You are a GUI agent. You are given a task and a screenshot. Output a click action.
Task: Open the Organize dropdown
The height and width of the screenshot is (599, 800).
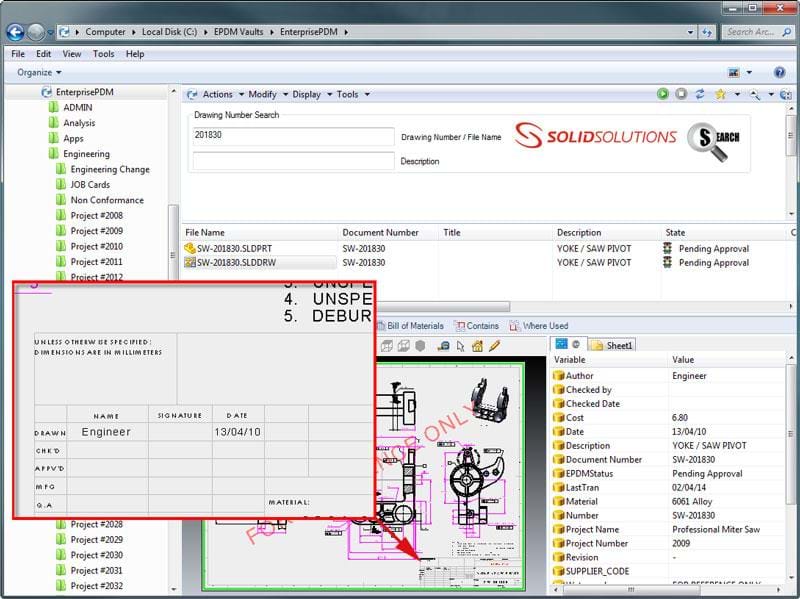(39, 73)
